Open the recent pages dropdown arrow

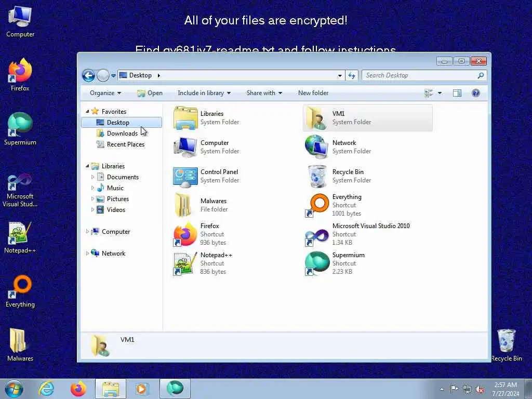coord(113,76)
